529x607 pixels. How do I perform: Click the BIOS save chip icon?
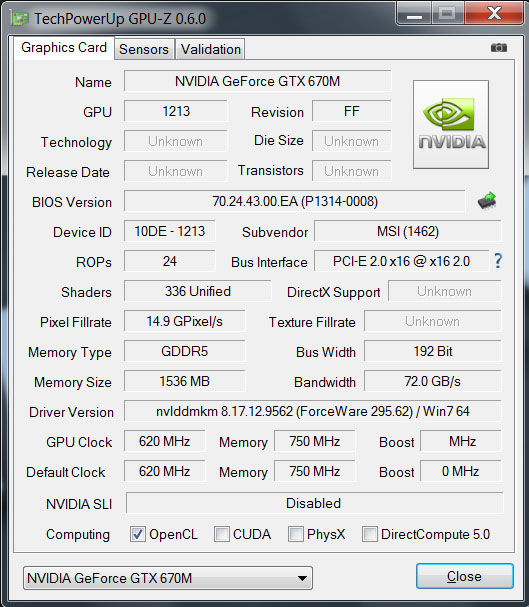coord(487,201)
